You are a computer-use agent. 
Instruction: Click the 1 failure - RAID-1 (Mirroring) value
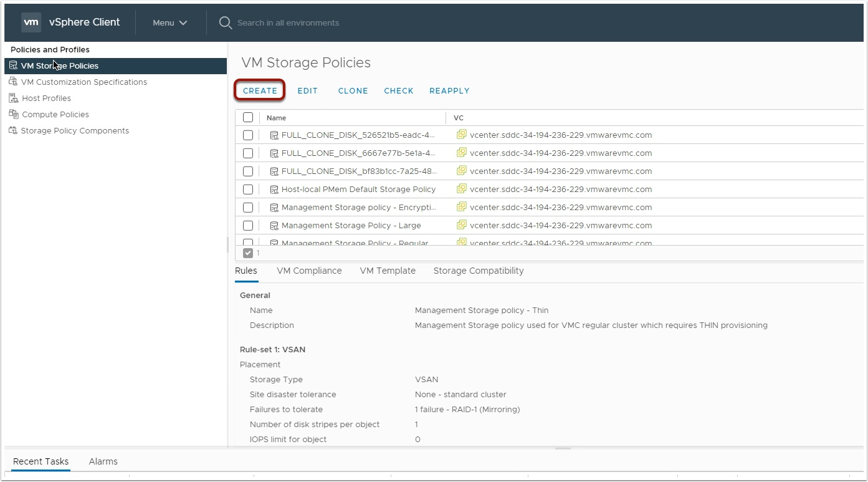(x=467, y=410)
